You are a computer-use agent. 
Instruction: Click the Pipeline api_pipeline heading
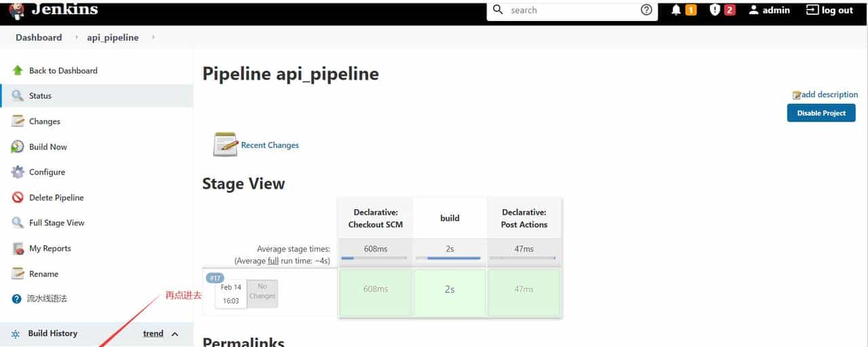point(290,73)
